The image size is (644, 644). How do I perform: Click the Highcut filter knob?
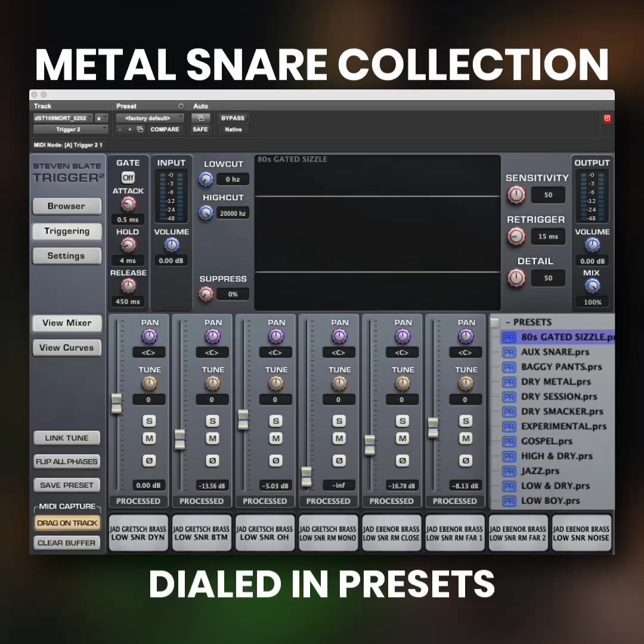206,213
